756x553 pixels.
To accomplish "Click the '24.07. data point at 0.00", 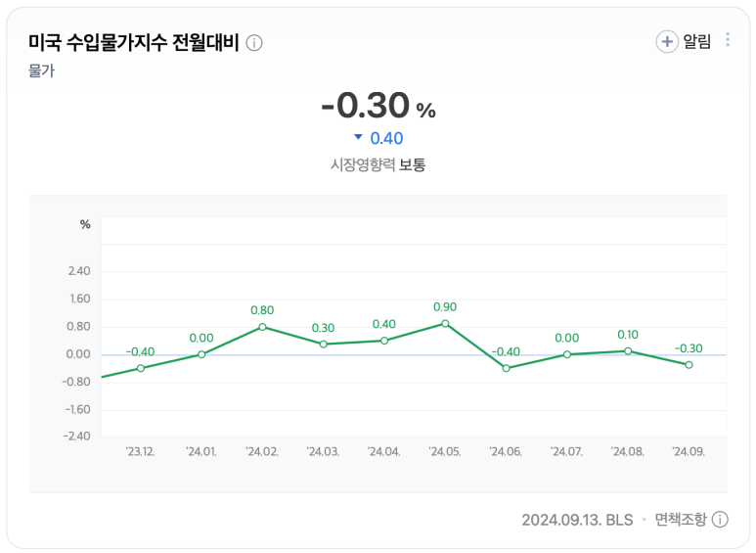I will (x=567, y=354).
